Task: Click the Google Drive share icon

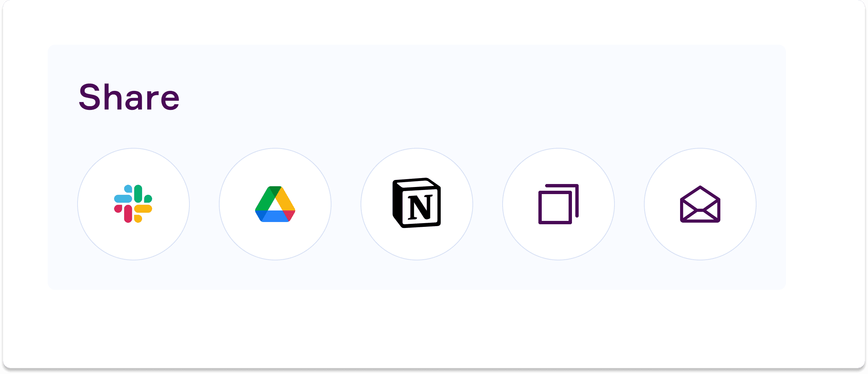Action: coord(275,204)
